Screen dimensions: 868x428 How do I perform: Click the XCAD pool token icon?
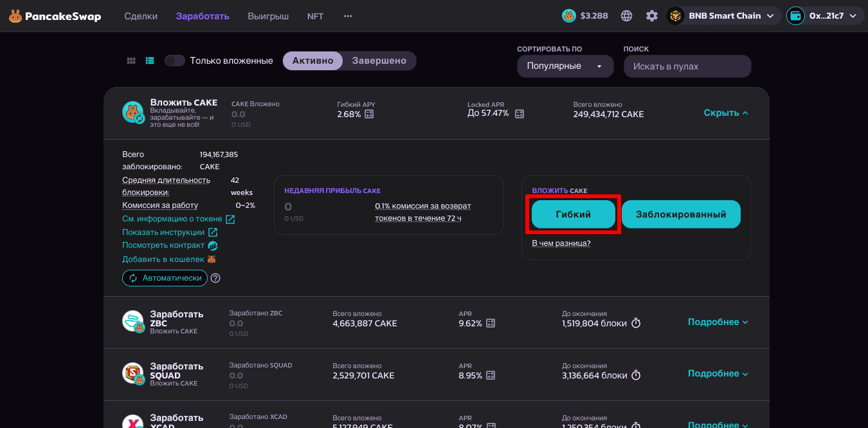click(133, 421)
